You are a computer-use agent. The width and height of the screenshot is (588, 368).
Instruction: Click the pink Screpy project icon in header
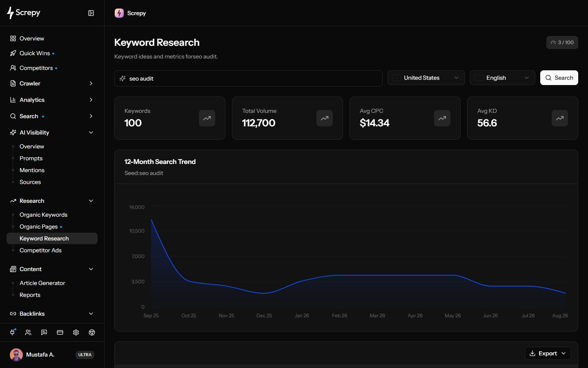click(x=119, y=13)
